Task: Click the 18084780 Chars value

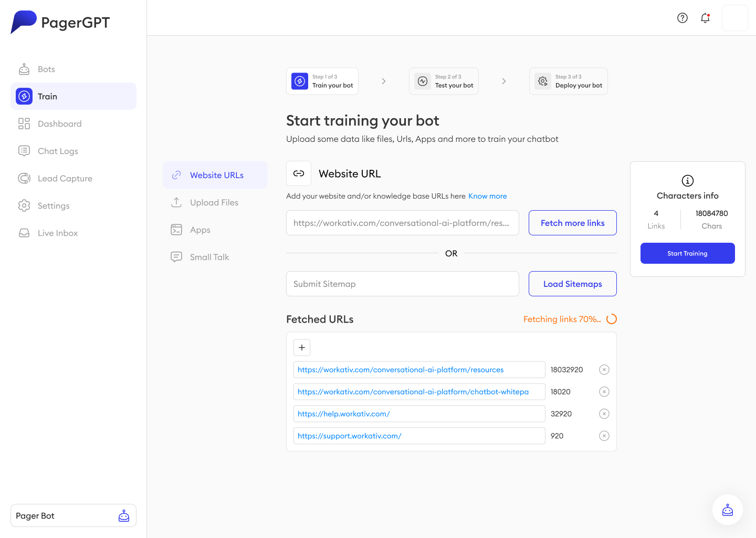Action: pyautogui.click(x=712, y=213)
